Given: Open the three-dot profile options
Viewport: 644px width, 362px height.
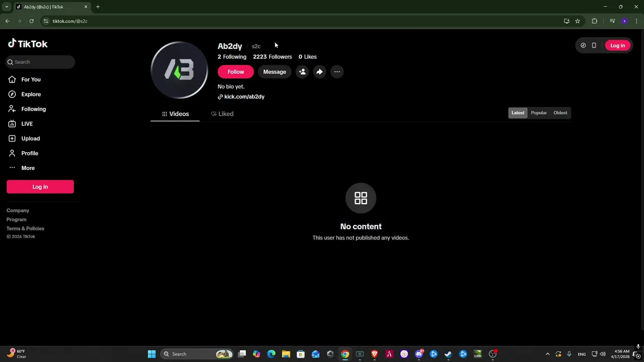Looking at the screenshot, I should 337,72.
